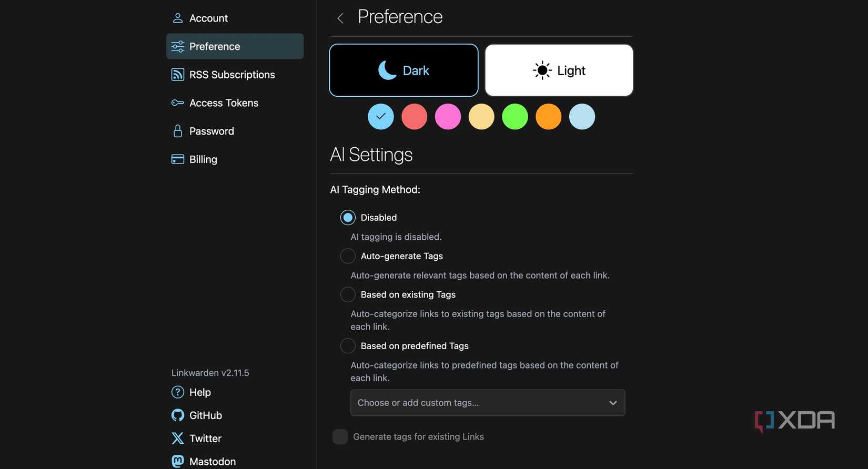The image size is (868, 469).
Task: Select the Auto-generate Tags option
Action: [x=348, y=256]
